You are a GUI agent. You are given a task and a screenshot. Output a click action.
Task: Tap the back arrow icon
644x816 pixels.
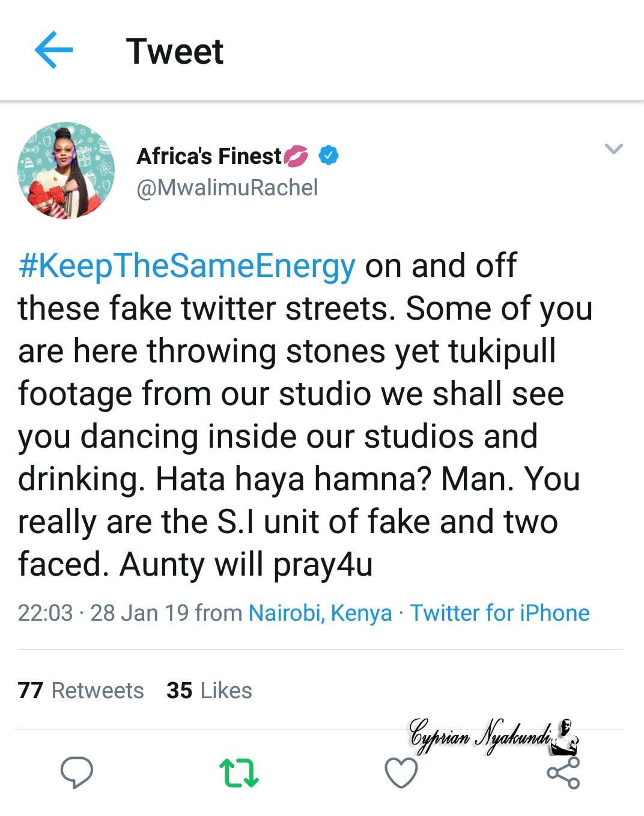pyautogui.click(x=53, y=50)
